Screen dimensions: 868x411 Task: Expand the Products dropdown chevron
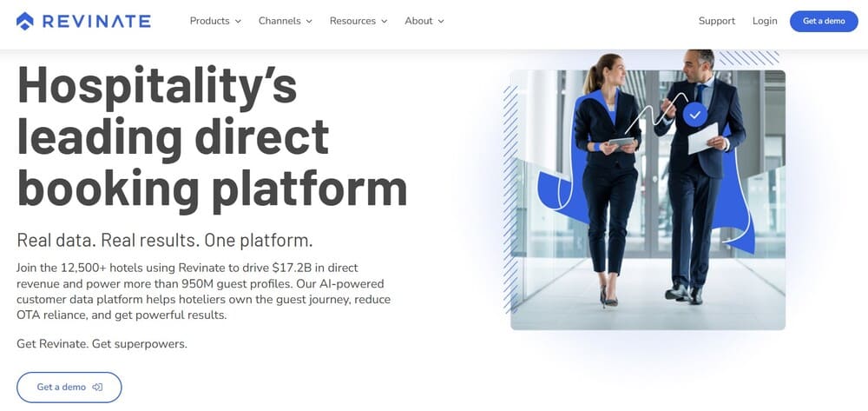tap(238, 22)
